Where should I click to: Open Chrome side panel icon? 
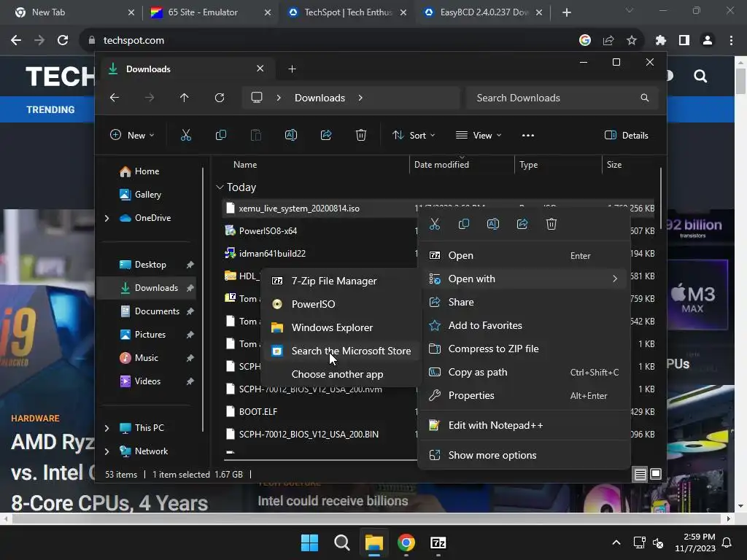click(x=684, y=41)
